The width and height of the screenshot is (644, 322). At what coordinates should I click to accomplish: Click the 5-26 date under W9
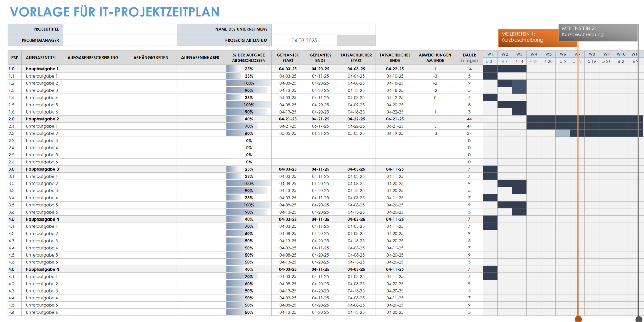click(607, 62)
